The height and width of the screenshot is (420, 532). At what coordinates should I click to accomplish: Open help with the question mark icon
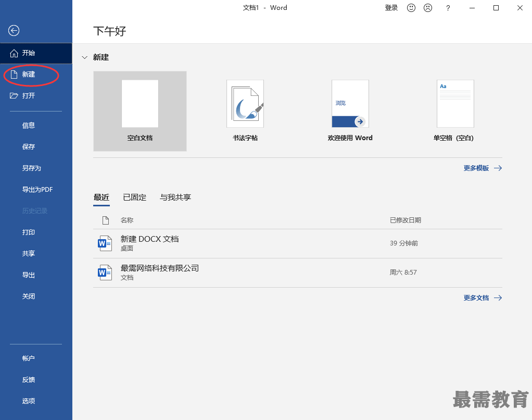click(x=448, y=8)
